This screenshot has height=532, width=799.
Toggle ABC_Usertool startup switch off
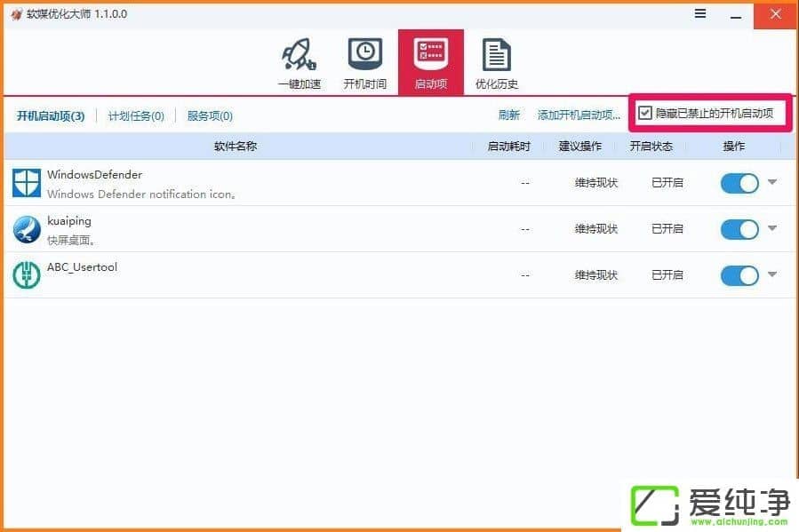[x=739, y=275]
